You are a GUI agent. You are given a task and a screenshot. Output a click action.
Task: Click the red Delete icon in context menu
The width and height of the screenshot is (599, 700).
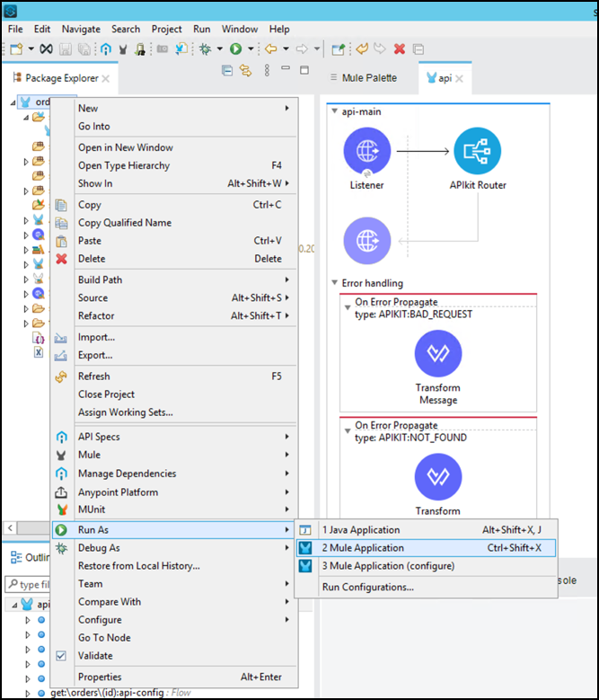(x=62, y=259)
